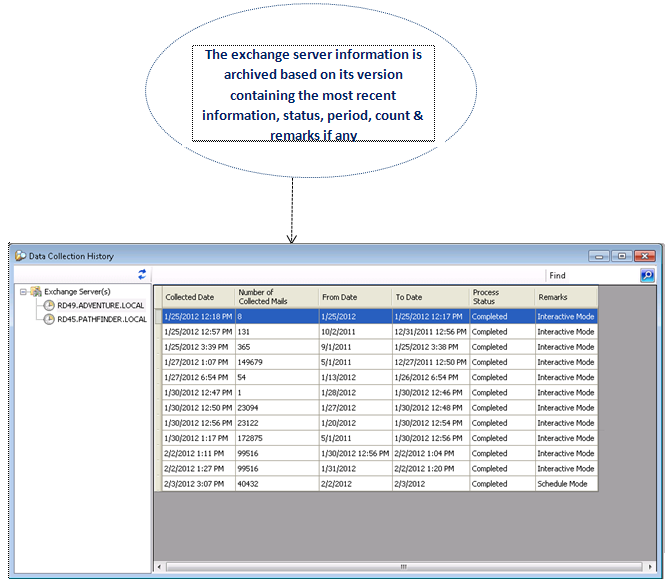Click the row selector of the first row
The height and width of the screenshot is (585, 669).
coord(158,317)
